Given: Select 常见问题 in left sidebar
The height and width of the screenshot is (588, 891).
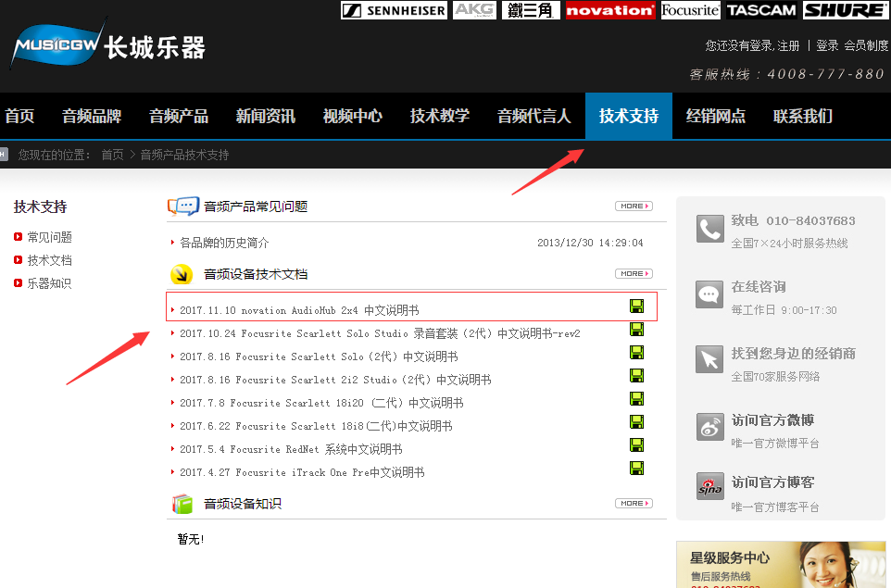Looking at the screenshot, I should point(49,237).
